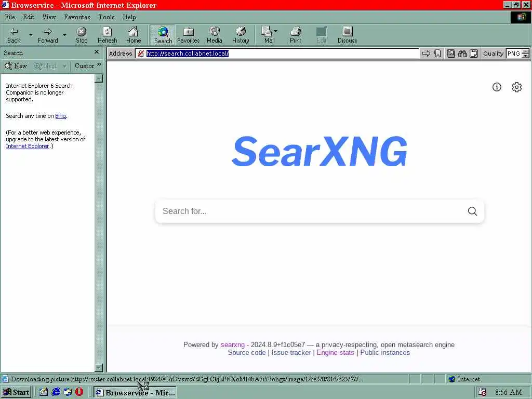Viewport: 532px width, 399px height.
Task: Open the View menu
Action: tap(49, 17)
